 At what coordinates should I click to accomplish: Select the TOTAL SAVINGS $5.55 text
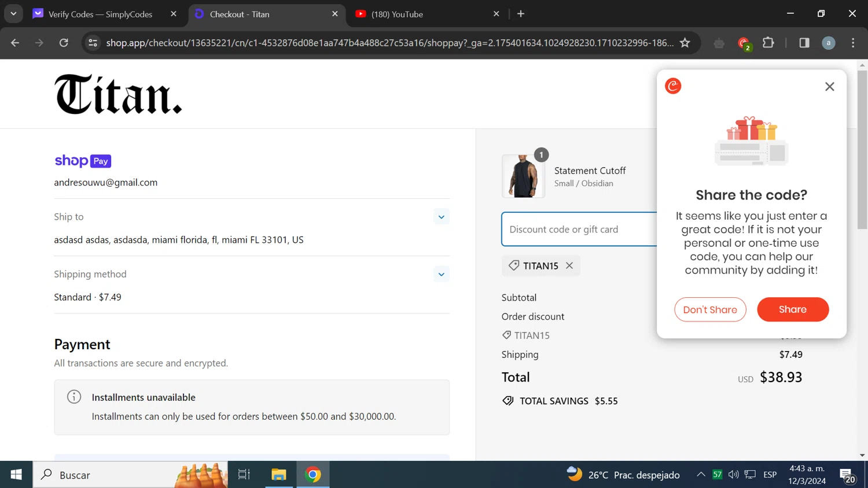coord(569,401)
